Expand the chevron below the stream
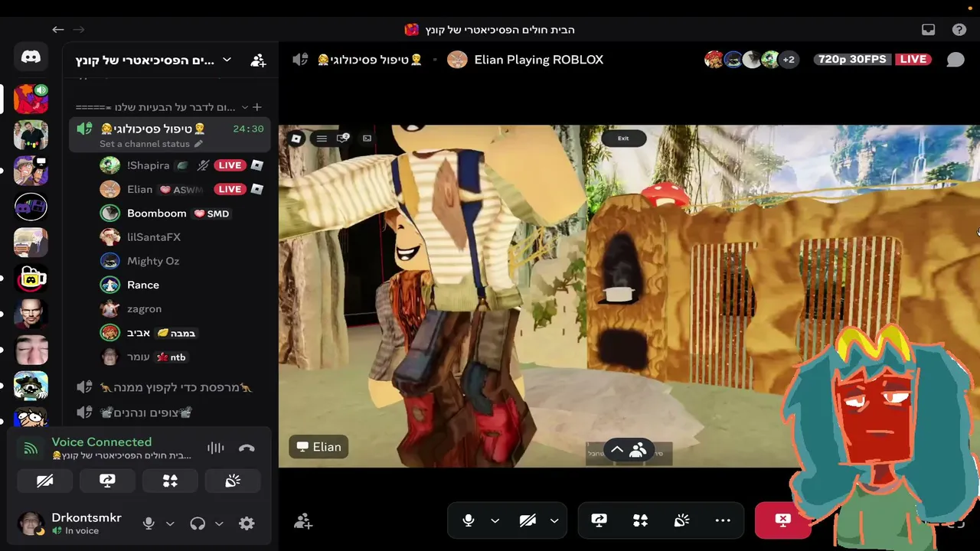 (617, 450)
